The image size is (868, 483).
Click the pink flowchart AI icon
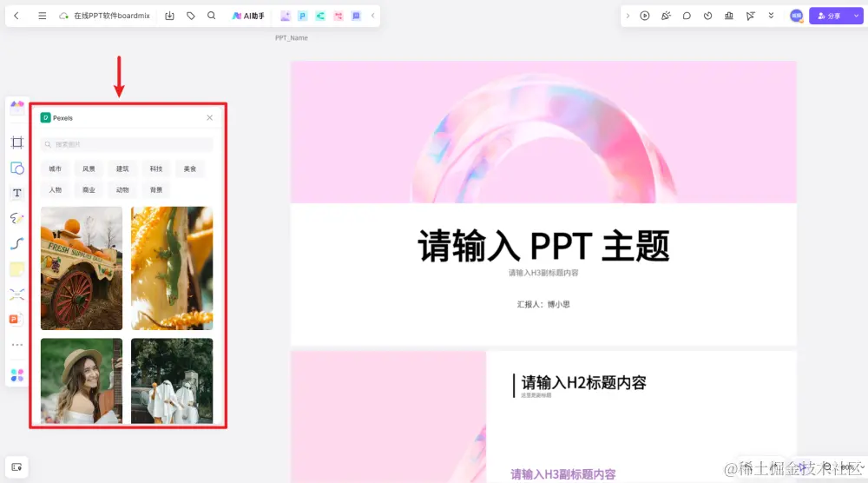click(x=339, y=16)
